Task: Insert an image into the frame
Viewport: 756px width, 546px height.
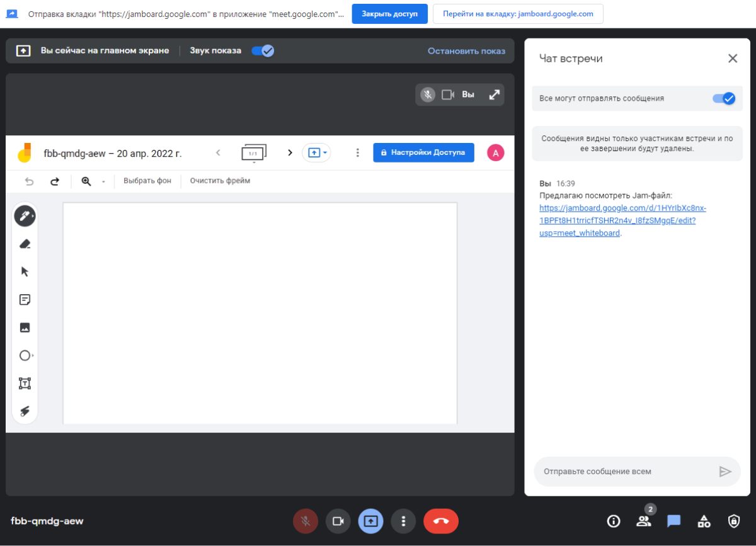Action: click(25, 327)
